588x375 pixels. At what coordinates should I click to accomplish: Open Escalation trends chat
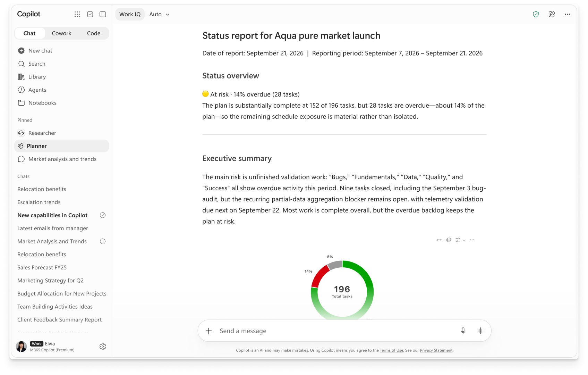(62, 202)
